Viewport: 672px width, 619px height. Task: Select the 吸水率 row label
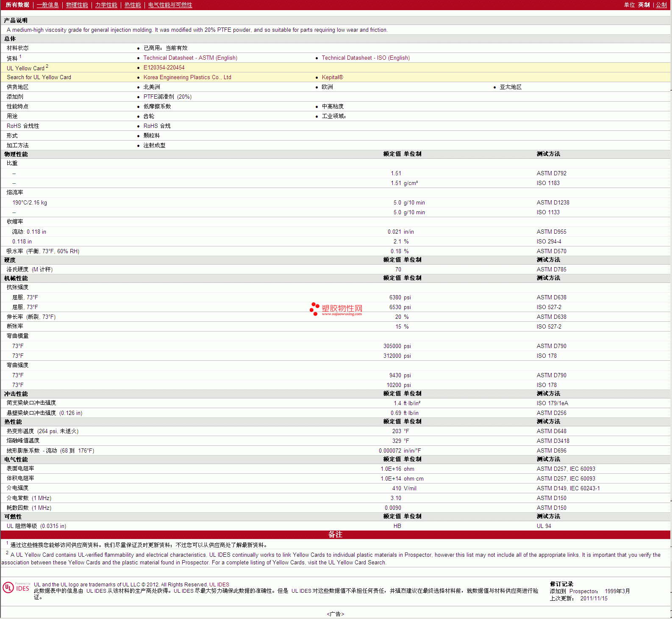click(43, 251)
